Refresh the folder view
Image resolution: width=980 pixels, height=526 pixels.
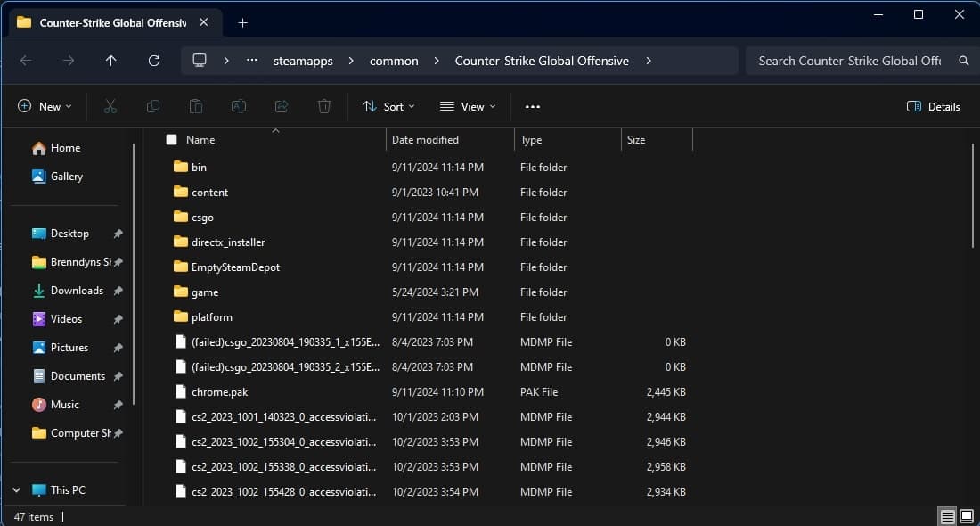coord(153,60)
